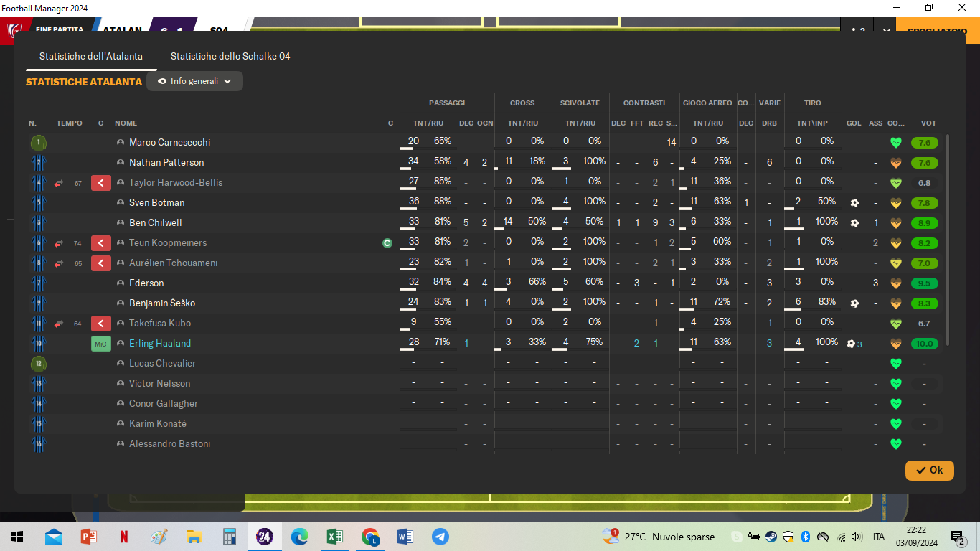Click the 9.5 rating badge for Ederson
The height and width of the screenshot is (551, 980).
pos(925,283)
